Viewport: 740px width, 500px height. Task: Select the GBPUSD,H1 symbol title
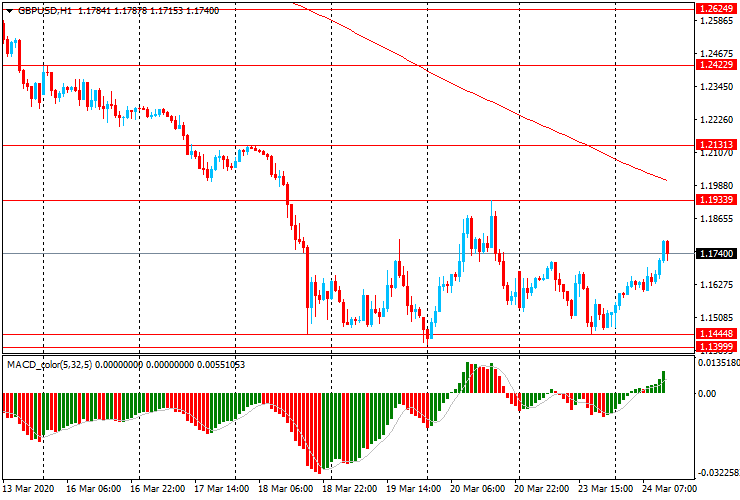click(45, 10)
